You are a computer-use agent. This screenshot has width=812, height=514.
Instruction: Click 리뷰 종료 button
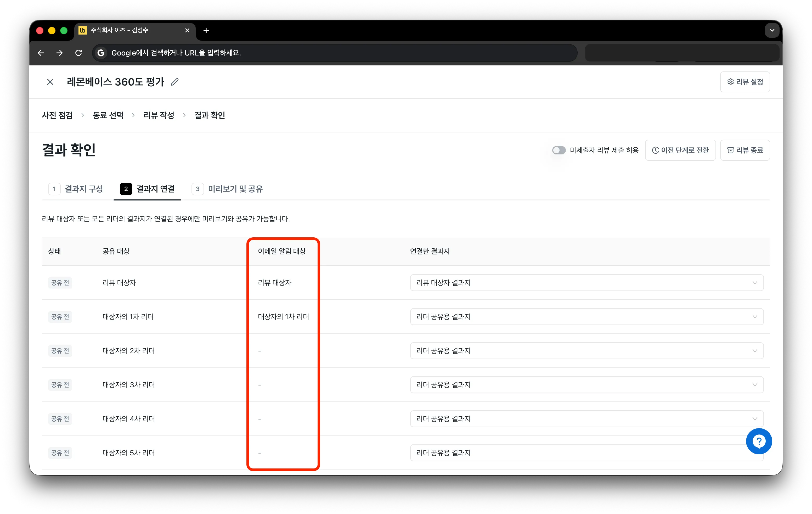tap(745, 150)
